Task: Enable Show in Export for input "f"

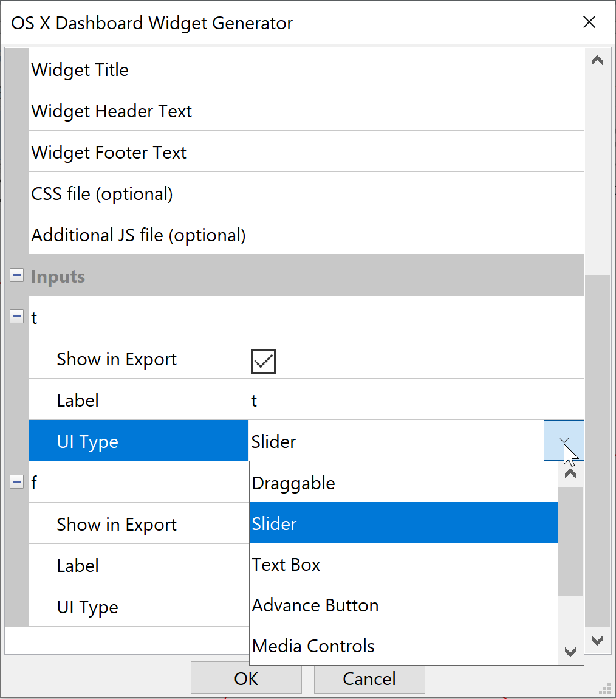Action: pyautogui.click(x=263, y=523)
